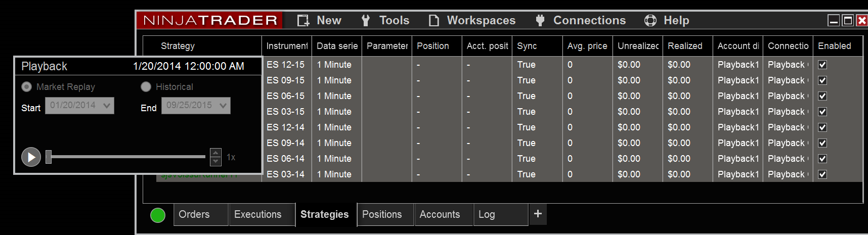Decrease playback speed with down arrow
The height and width of the screenshot is (235, 868).
tap(215, 161)
